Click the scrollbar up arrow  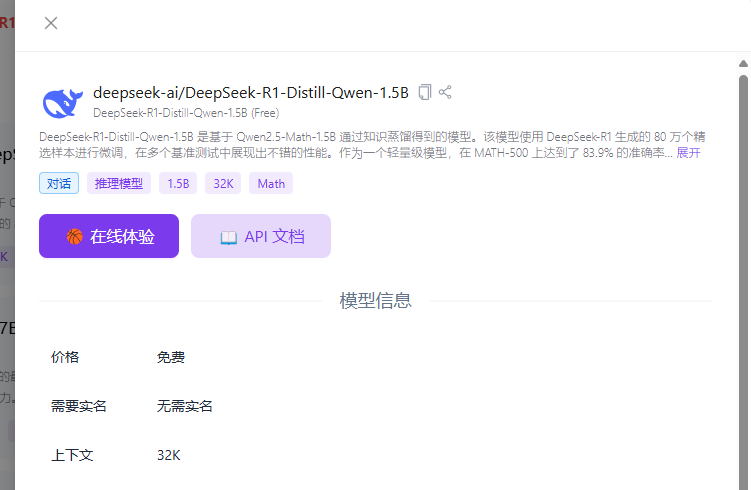[743, 63]
